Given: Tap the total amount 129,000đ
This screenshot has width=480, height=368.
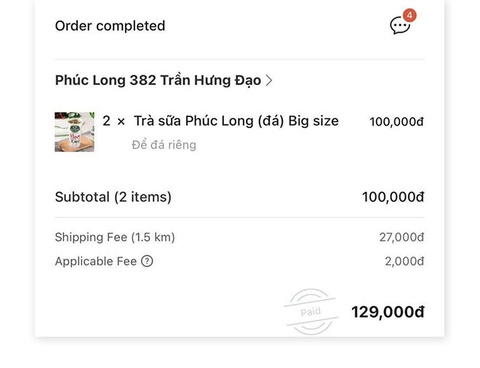Looking at the screenshot, I should (388, 312).
